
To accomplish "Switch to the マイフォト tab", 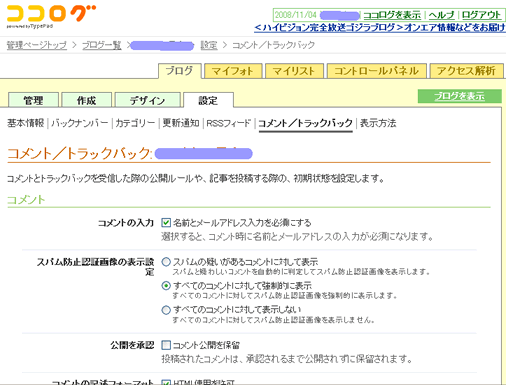I will pyautogui.click(x=233, y=71).
